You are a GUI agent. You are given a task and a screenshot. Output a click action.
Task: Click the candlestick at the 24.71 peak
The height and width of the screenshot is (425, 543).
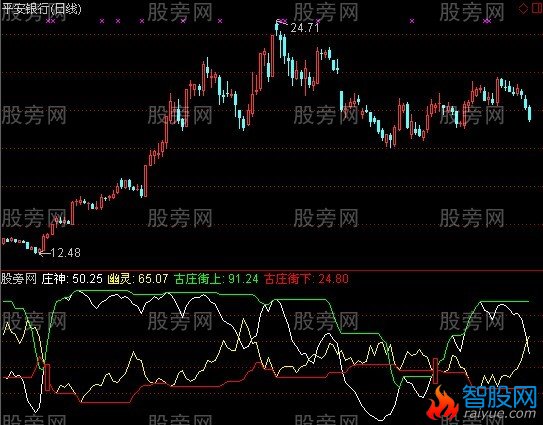click(277, 28)
